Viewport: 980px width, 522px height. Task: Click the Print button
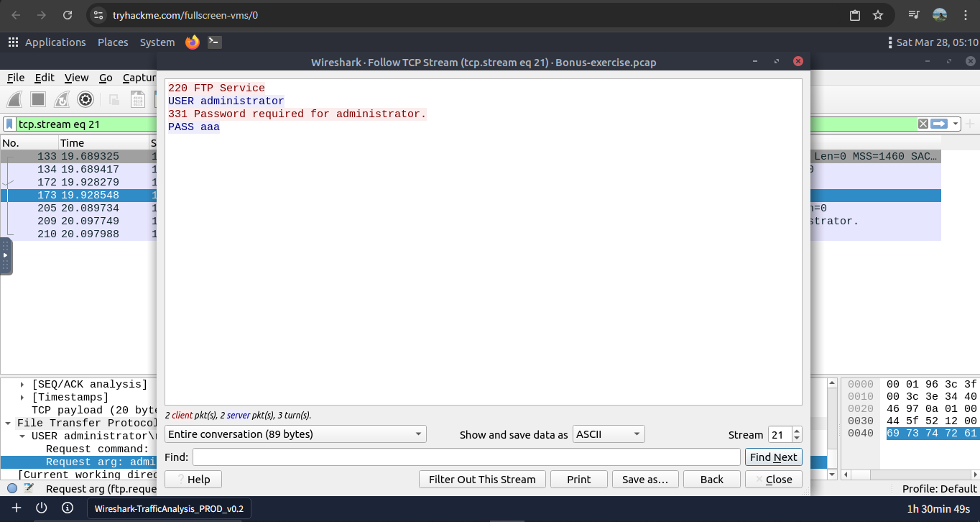579,480
